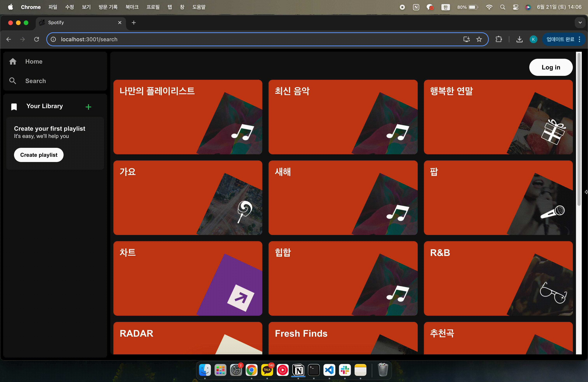This screenshot has width=588, height=382.
Task: Click the Search magnifier icon in sidebar
Action: [x=13, y=81]
